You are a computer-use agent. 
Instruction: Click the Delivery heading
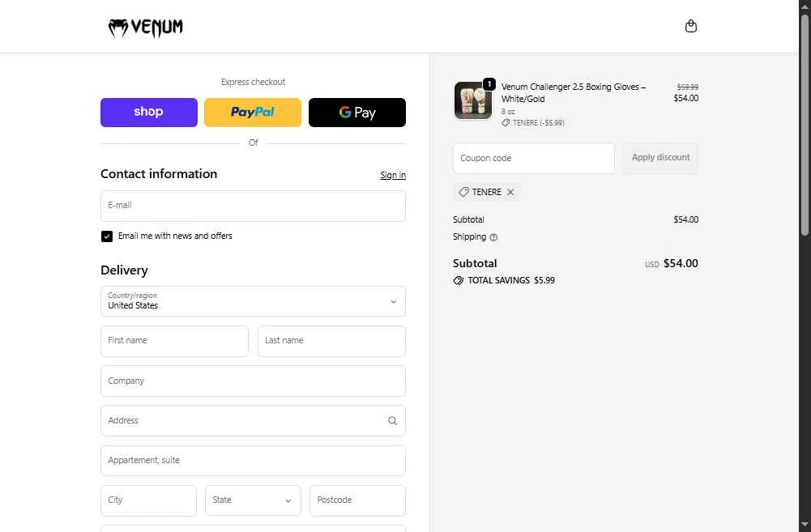(124, 270)
